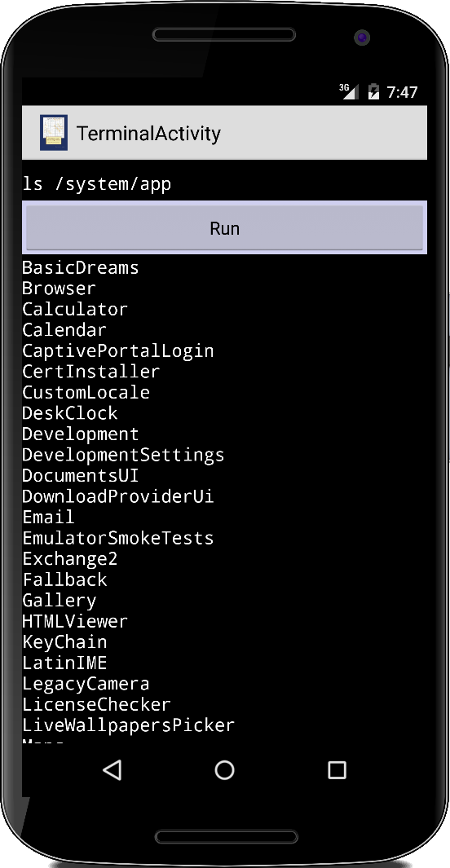Tap the 3G signal status icon
The image size is (450, 868).
point(349,91)
